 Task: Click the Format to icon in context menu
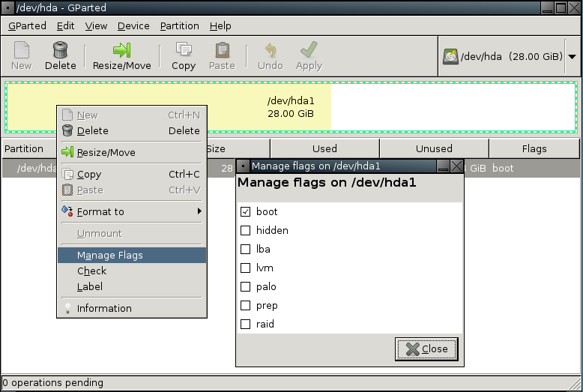67,211
